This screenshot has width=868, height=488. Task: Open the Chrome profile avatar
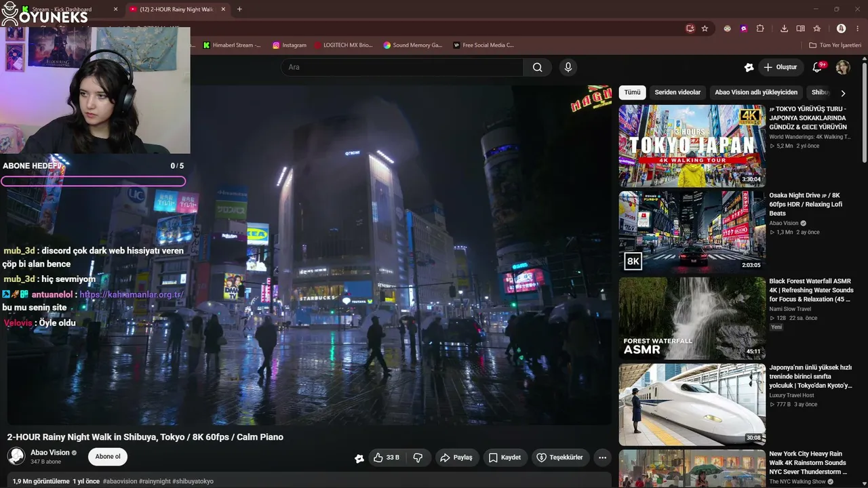841,28
